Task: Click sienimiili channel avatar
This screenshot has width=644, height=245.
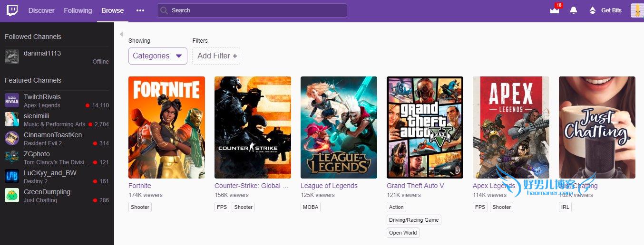Action: click(x=12, y=119)
